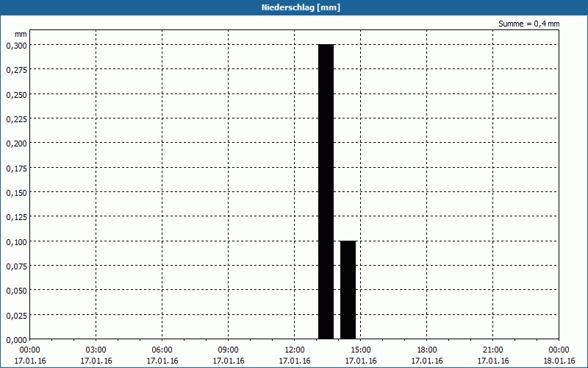Click the 17.01.16 date under 12:00
Viewport: 588px width, 368px height.
[x=295, y=361]
